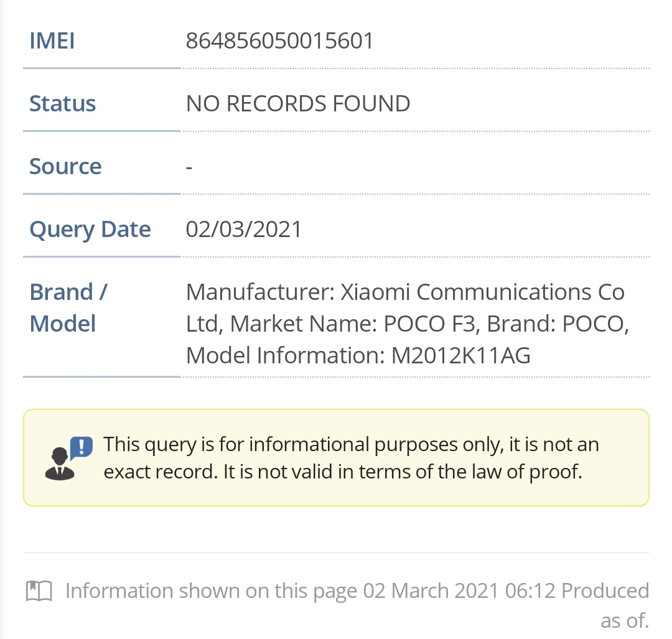This screenshot has height=639, width=672.
Task: Click the dash value beside Source
Action: coord(189,167)
